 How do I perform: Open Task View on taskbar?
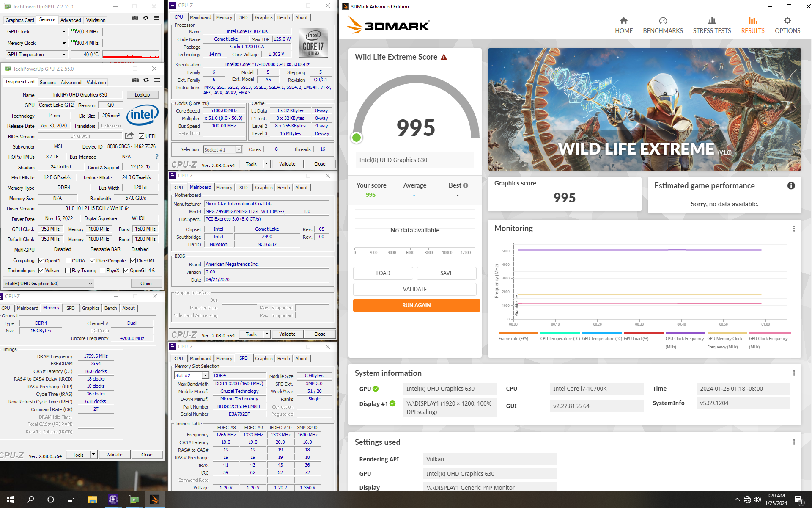pyautogui.click(x=71, y=500)
